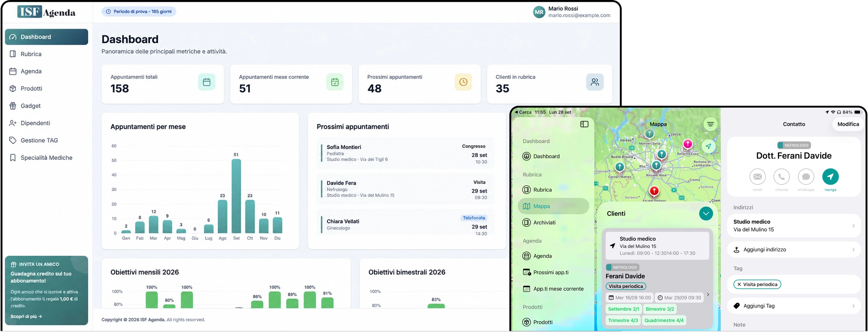The height and width of the screenshot is (332, 868).
Task: Click the ISF Agenda logo
Action: click(46, 12)
